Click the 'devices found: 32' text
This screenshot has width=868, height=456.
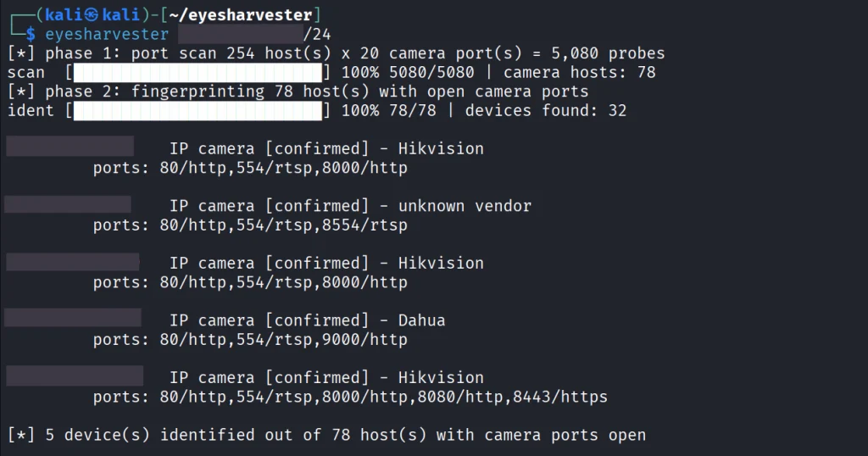point(545,111)
